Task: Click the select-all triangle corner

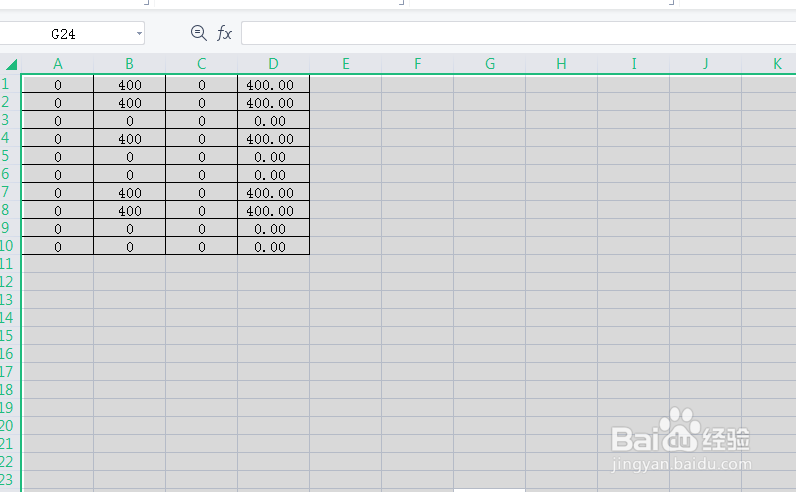Action: pyautogui.click(x=12, y=64)
